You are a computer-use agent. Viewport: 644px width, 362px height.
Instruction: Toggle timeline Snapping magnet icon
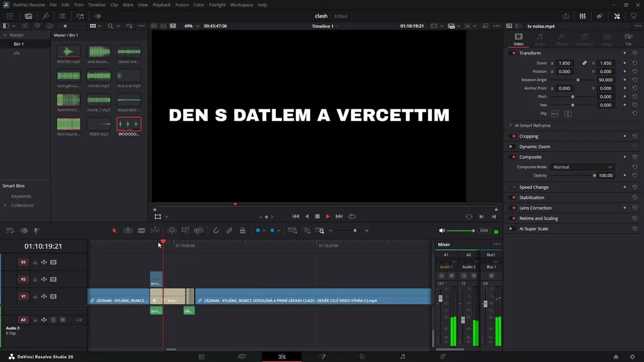216,230
